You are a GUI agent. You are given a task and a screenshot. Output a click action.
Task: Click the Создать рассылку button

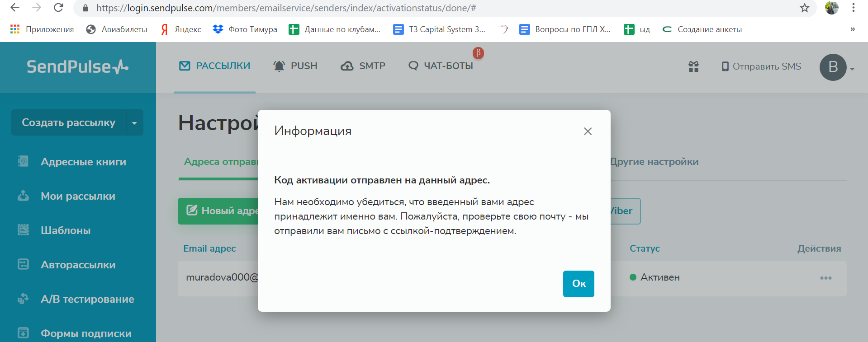(68, 122)
